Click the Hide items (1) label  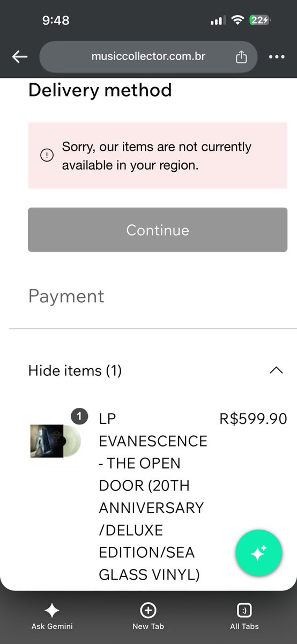click(75, 370)
